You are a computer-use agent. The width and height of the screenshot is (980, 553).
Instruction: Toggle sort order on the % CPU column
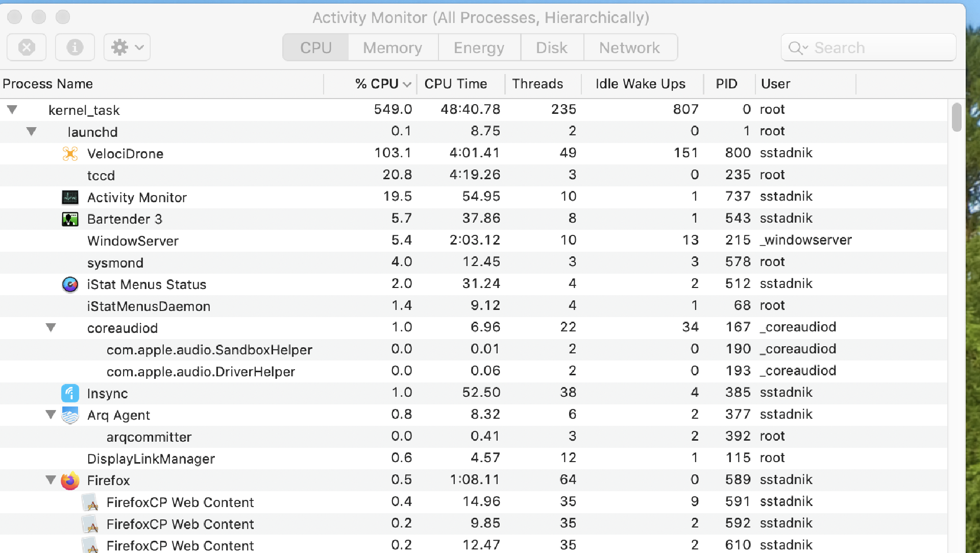pos(377,83)
